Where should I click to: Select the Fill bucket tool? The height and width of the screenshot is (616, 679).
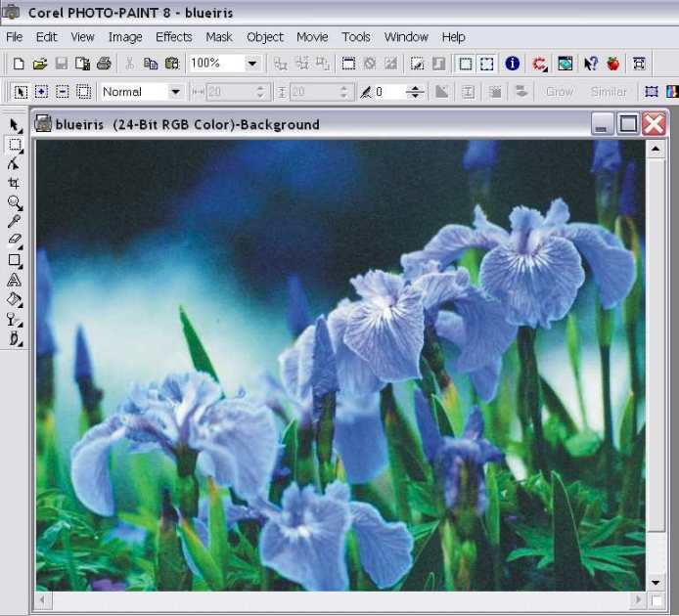tap(15, 299)
